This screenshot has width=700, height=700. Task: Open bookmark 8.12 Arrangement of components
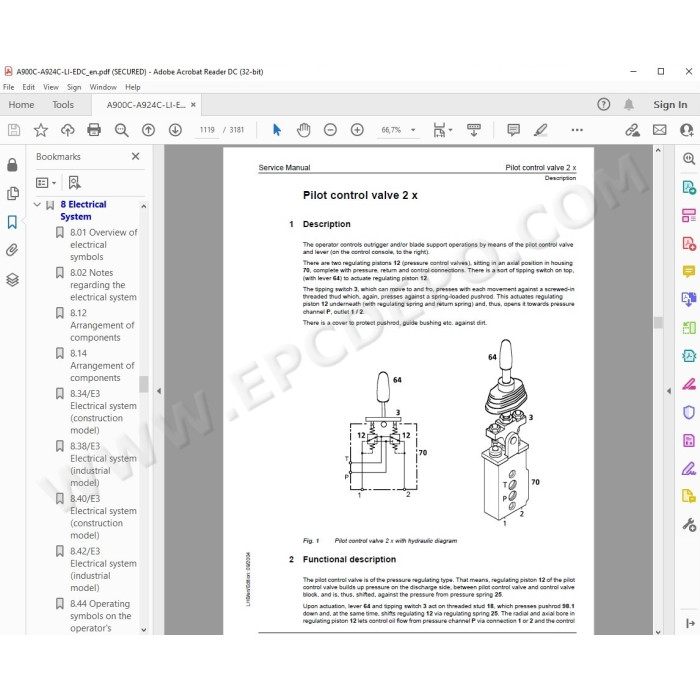tap(102, 325)
